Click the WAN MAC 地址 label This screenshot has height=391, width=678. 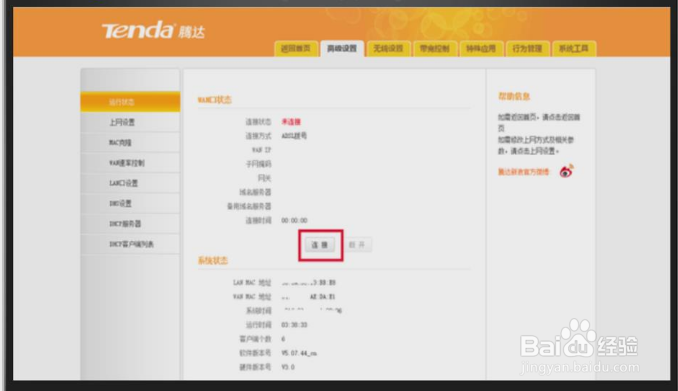tap(252, 297)
